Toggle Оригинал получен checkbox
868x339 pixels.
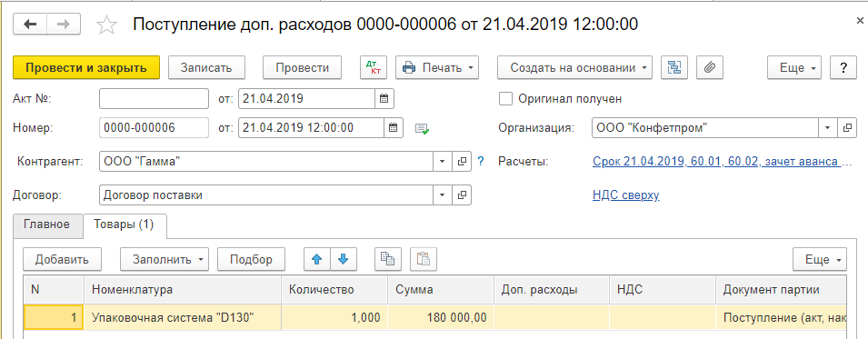(504, 98)
